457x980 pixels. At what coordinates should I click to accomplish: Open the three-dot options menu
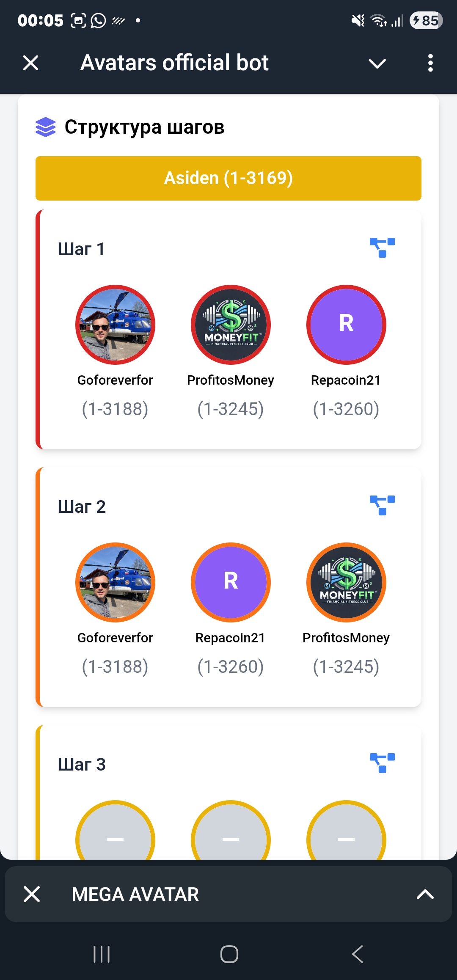click(430, 63)
